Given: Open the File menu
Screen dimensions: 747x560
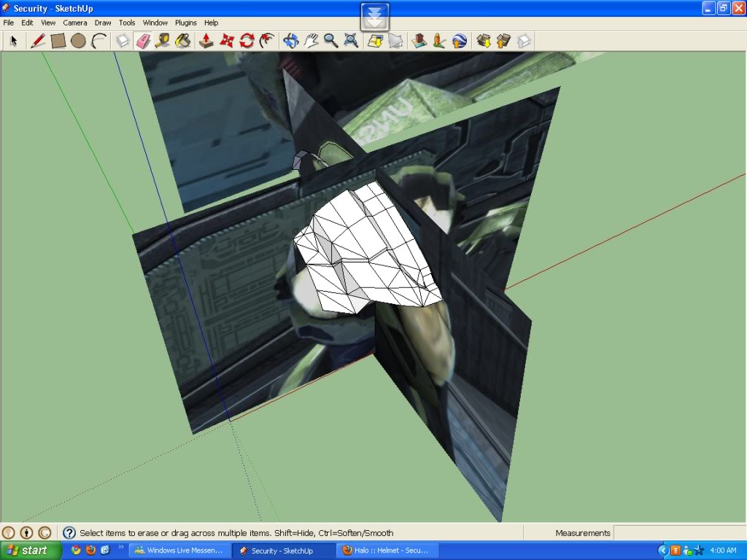Looking at the screenshot, I should [x=9, y=23].
